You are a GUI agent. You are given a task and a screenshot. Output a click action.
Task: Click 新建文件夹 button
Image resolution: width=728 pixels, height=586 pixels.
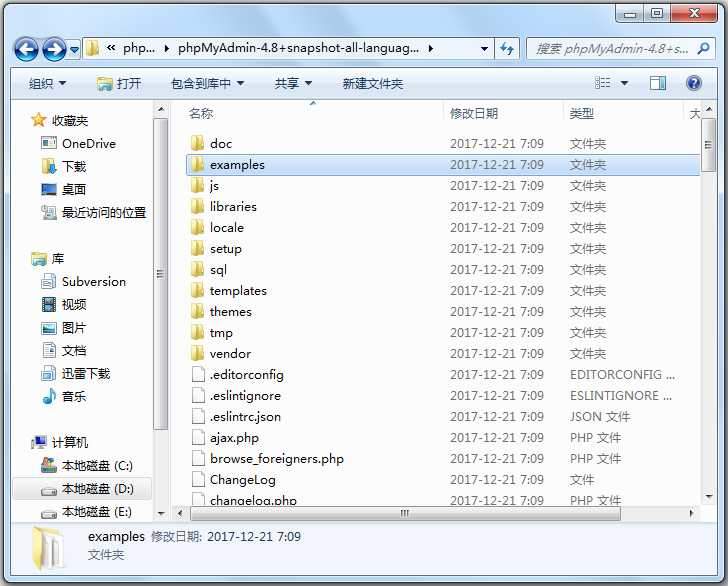click(372, 84)
